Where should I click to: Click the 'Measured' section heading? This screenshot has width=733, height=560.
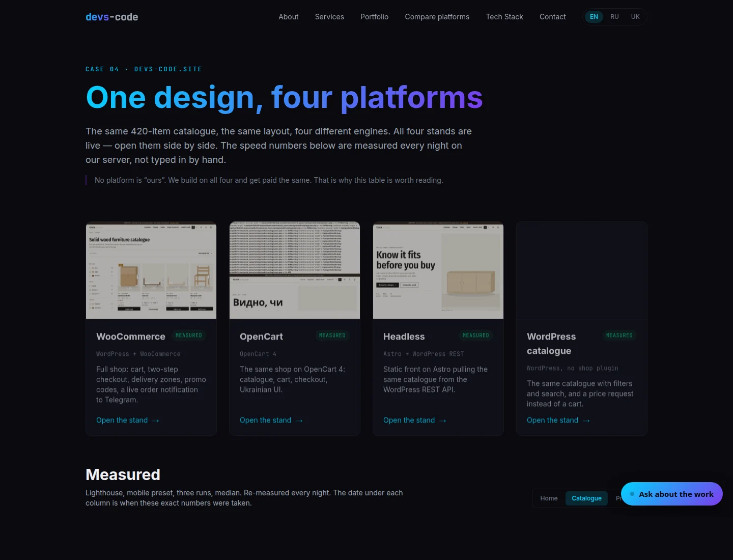tap(123, 474)
